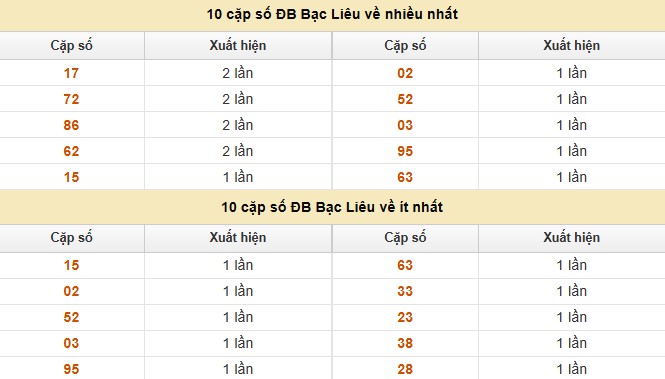The width and height of the screenshot is (665, 379).
Task: Click pair 15 in the bottom table
Action: pyautogui.click(x=71, y=265)
